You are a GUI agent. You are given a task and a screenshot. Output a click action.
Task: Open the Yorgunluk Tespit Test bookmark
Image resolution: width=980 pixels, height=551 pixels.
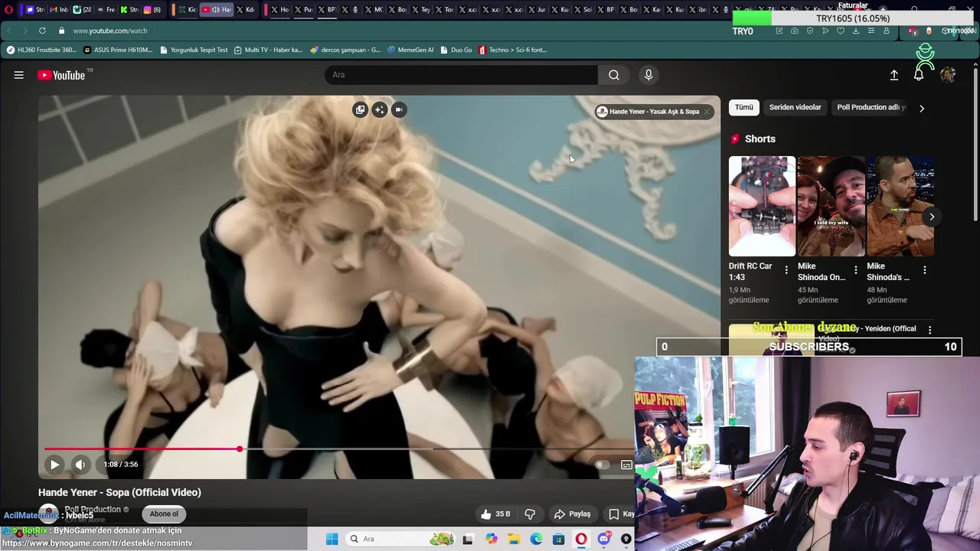click(x=194, y=50)
